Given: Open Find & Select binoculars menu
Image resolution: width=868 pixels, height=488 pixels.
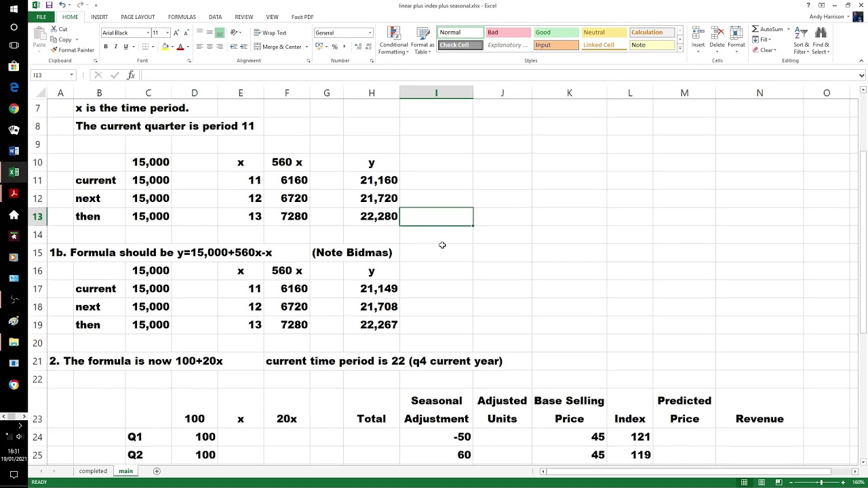Looking at the screenshot, I should (821, 41).
